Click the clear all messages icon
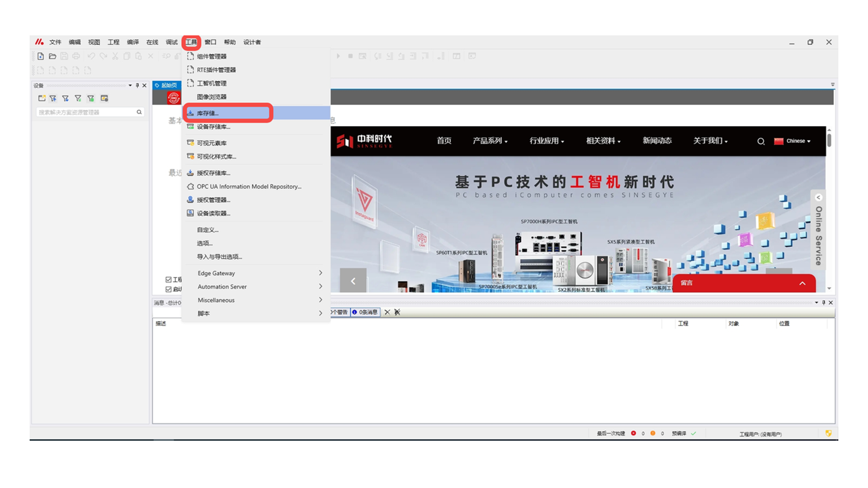This screenshot has height=488, width=868. coord(397,312)
